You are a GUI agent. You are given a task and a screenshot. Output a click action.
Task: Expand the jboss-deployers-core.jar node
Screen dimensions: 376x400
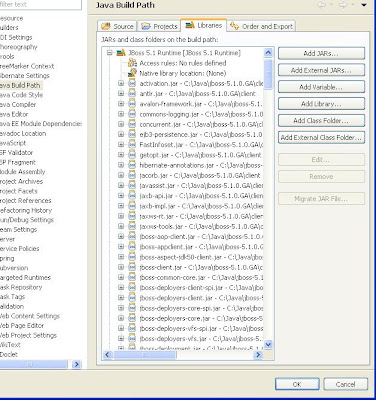121,318
